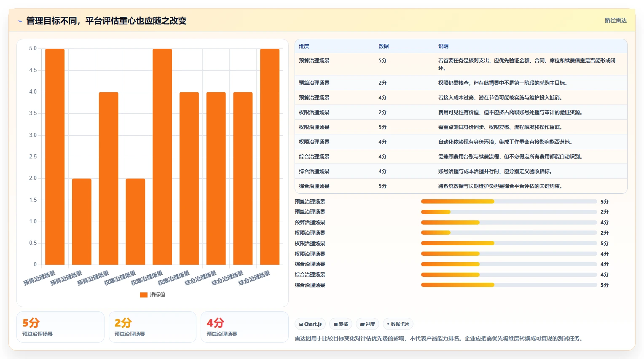Select the row explaining 若首要任务是核对支出

pos(461,64)
